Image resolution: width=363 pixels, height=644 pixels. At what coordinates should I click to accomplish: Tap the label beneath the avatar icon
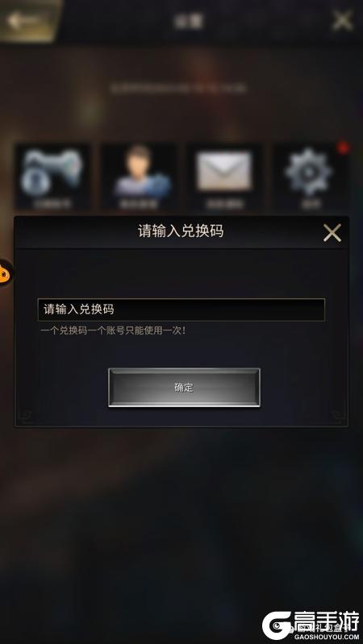coord(139,204)
